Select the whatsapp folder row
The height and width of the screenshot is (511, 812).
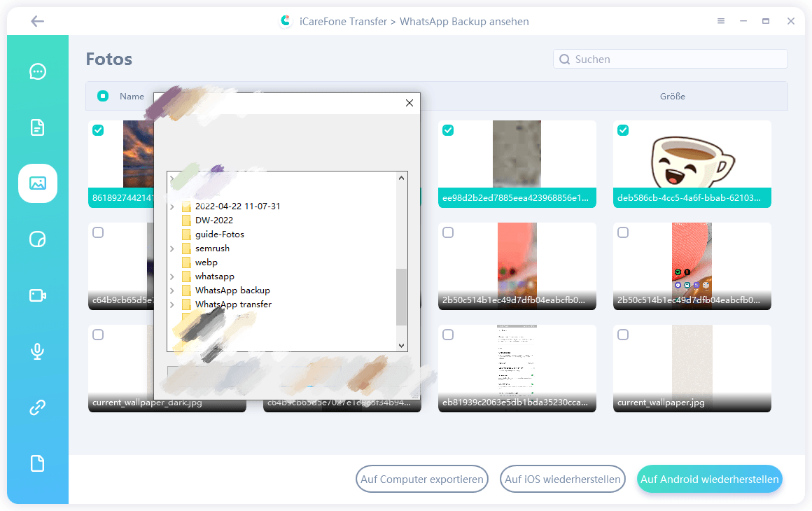click(214, 276)
